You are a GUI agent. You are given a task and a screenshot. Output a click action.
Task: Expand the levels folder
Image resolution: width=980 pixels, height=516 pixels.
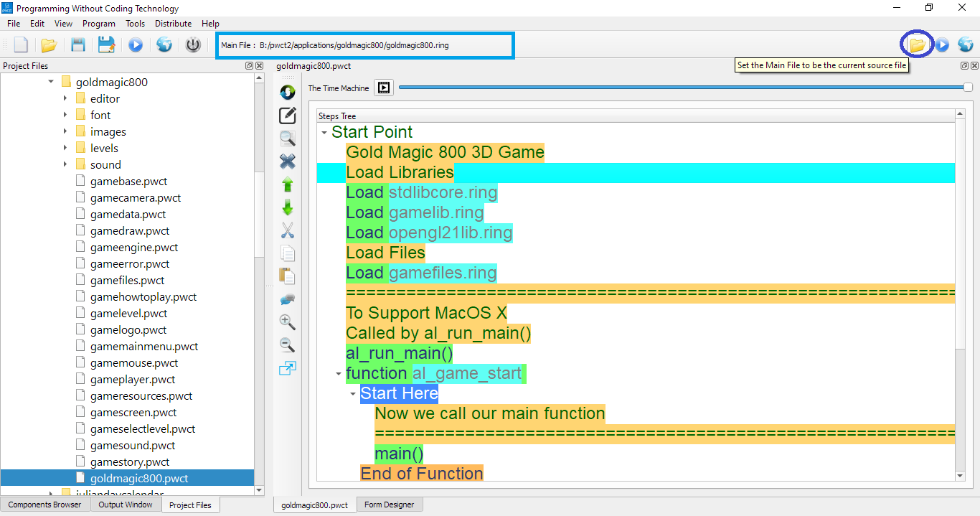coord(65,148)
